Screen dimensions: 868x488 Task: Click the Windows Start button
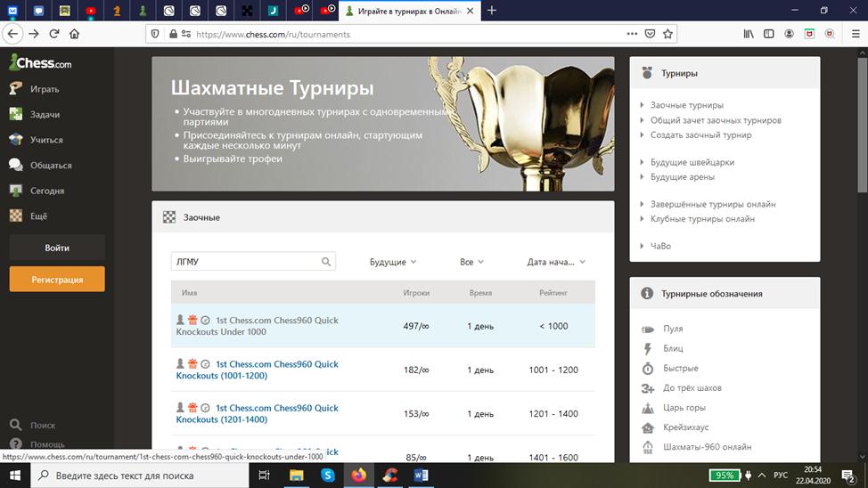click(15, 476)
